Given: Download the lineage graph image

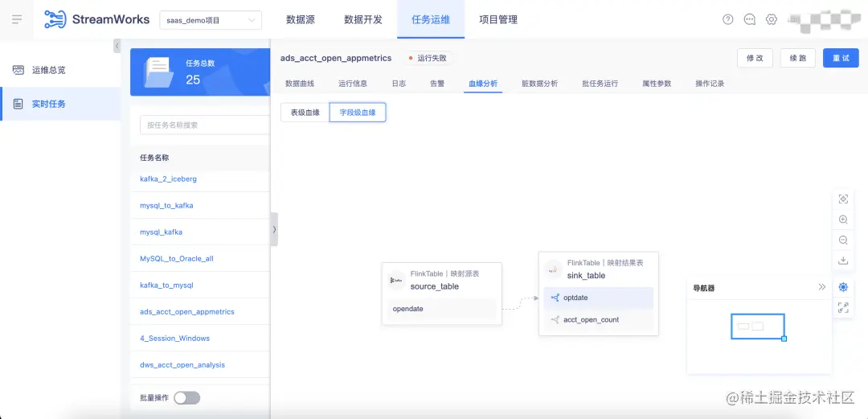Looking at the screenshot, I should click(x=843, y=261).
